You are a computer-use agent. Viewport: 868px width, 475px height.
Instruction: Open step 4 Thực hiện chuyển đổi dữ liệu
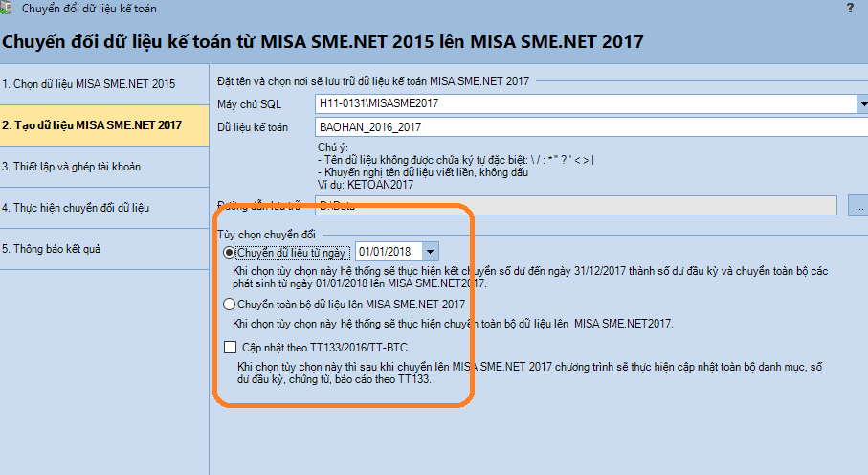[x=104, y=208]
